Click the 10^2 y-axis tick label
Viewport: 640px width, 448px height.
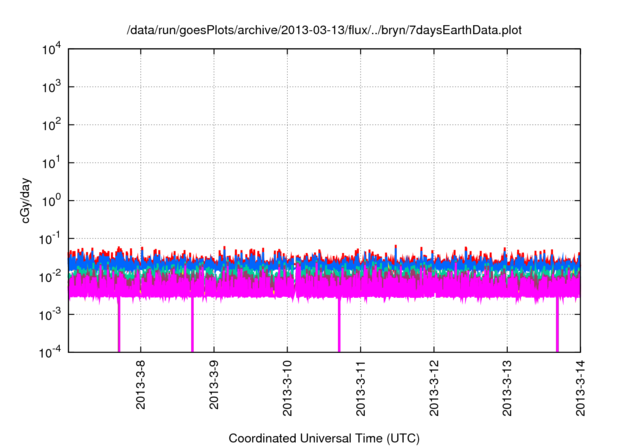(x=52, y=125)
